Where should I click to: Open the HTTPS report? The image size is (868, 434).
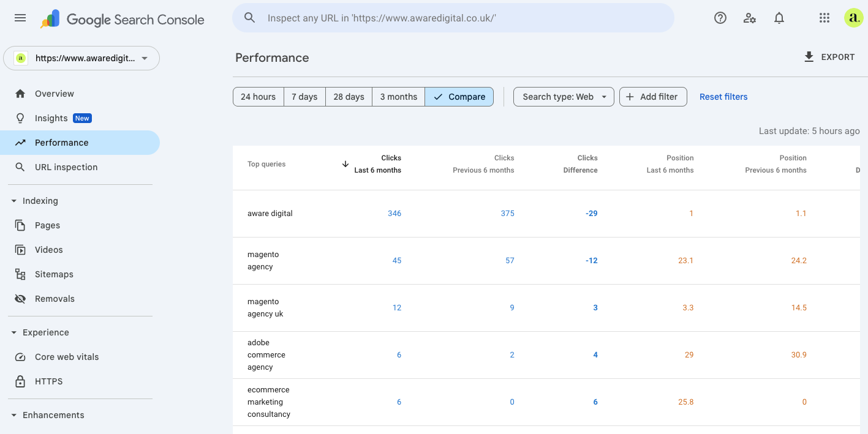pos(80,381)
